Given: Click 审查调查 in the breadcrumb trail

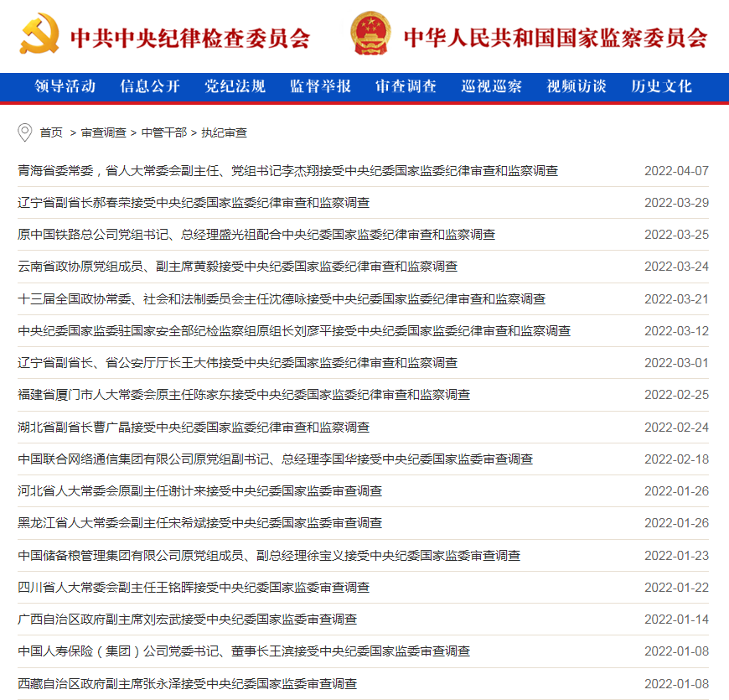Looking at the screenshot, I should click(x=104, y=133).
